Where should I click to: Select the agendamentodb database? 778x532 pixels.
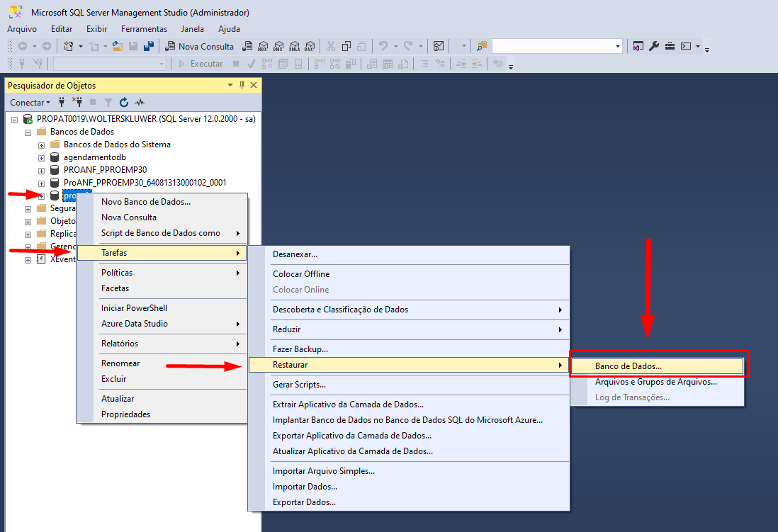(x=95, y=157)
